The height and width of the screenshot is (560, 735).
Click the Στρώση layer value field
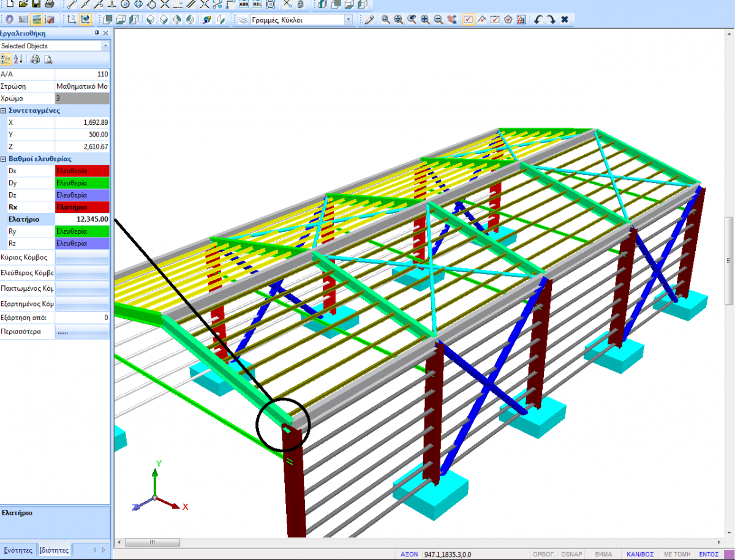pos(82,86)
